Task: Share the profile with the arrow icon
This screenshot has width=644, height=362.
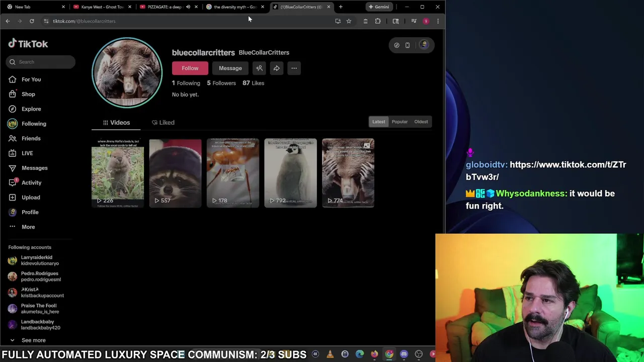Action: click(276, 68)
